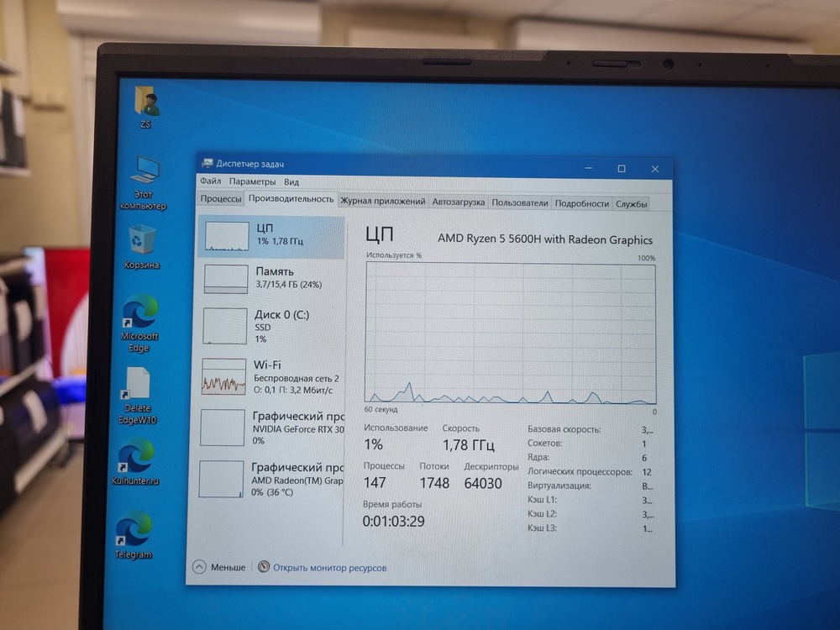
Task: Select the Память mini graph thumbnail
Action: click(225, 279)
